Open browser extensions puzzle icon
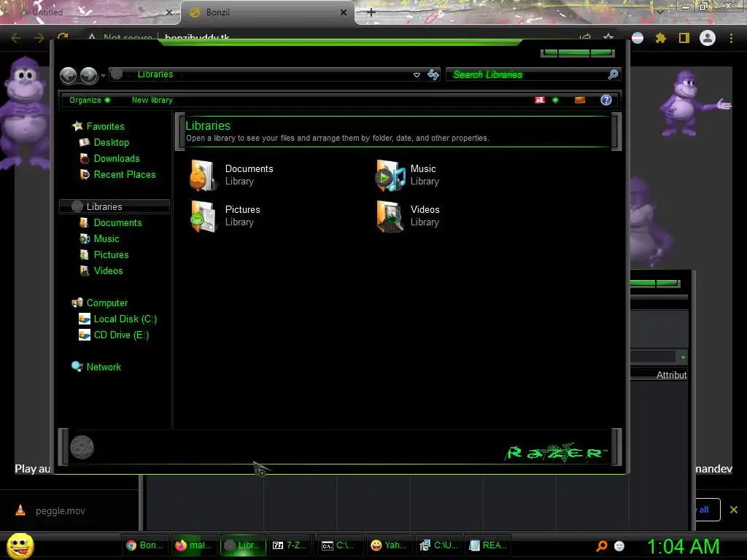 pyautogui.click(x=661, y=38)
